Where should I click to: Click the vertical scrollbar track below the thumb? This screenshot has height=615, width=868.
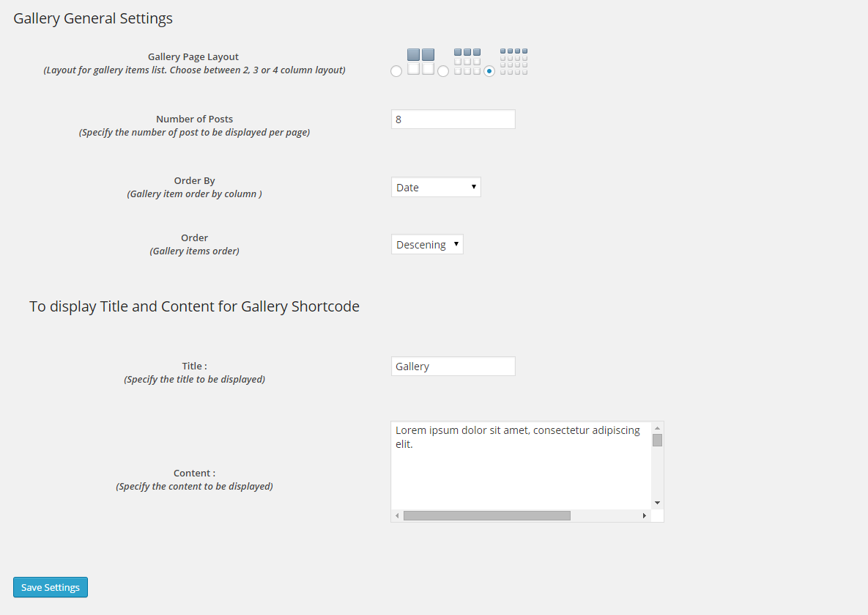pos(657,473)
